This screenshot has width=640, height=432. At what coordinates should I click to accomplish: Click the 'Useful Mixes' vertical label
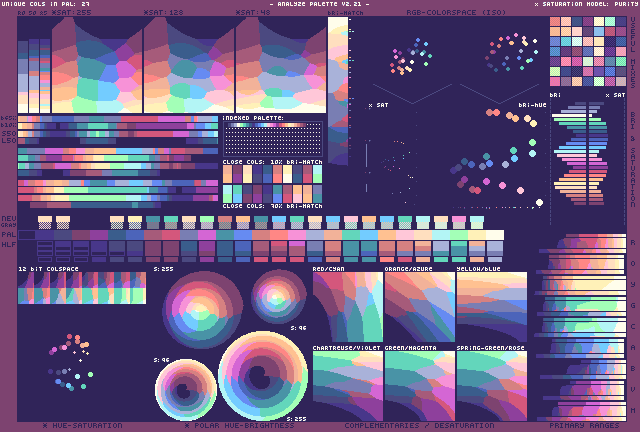[633, 52]
